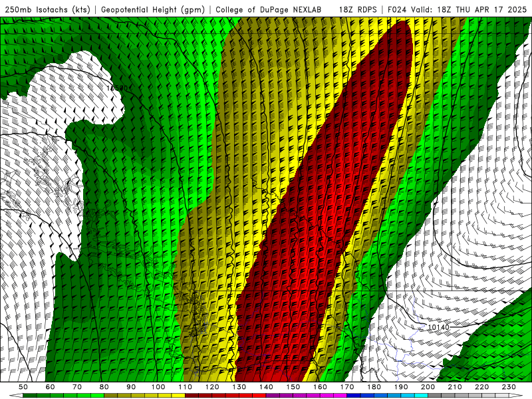Select the bright yellow swatch just before red

click(178, 396)
